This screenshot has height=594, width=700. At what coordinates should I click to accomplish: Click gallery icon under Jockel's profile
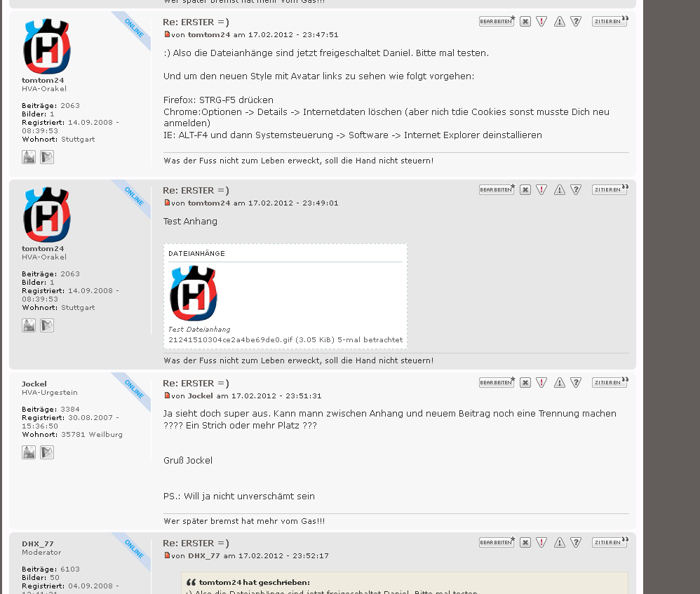point(29,452)
